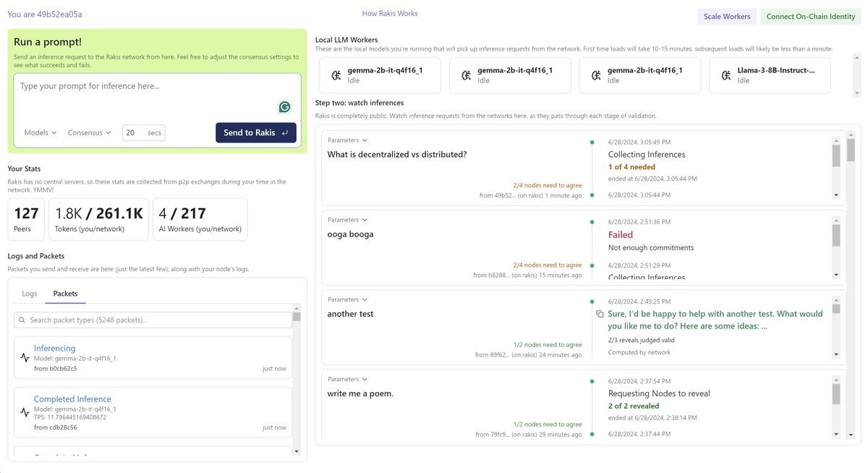Click the '2 of 2 revealed' status
This screenshot has width=868, height=473.
(634, 406)
